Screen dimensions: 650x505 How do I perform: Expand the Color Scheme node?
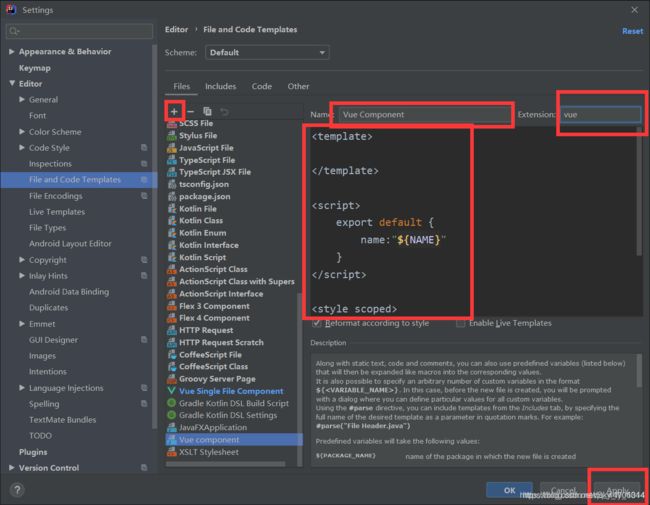[22, 131]
